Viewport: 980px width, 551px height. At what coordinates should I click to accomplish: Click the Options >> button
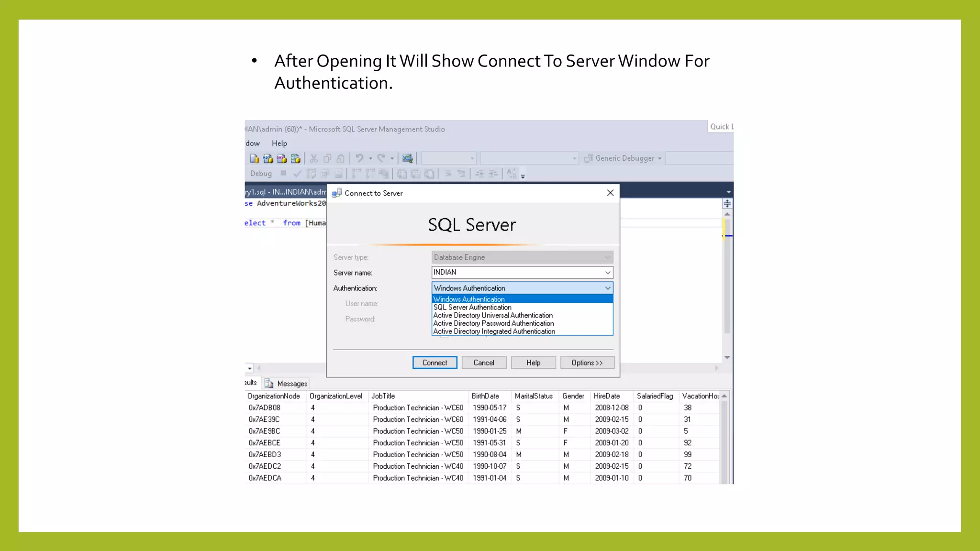coord(587,363)
